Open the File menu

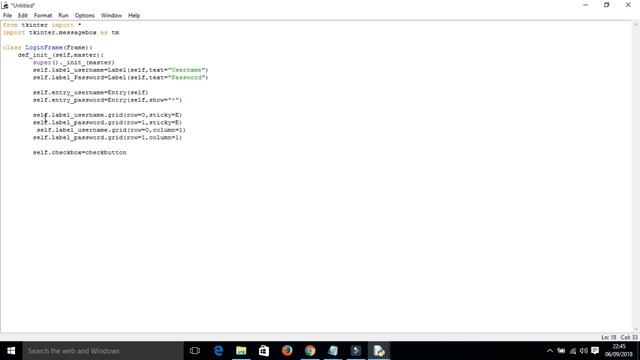pos(7,16)
